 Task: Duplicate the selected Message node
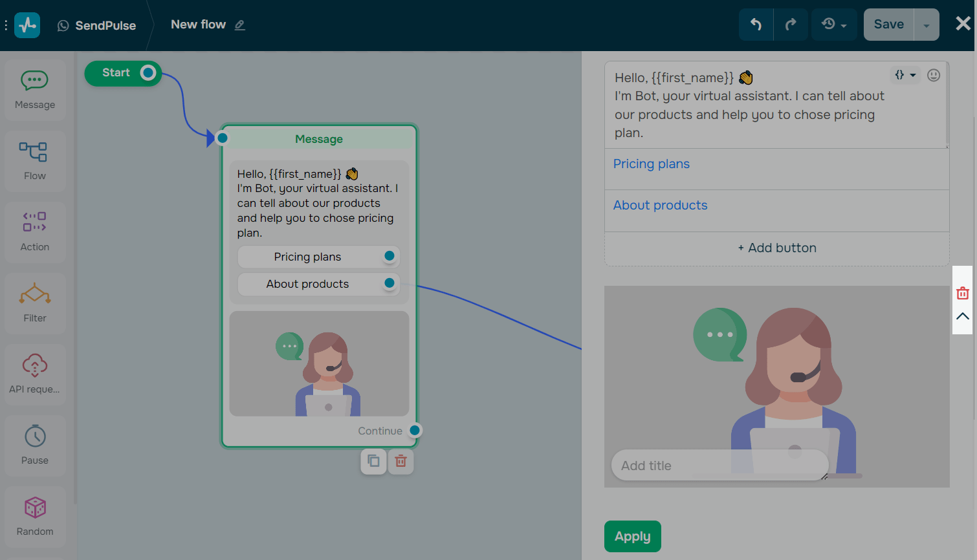pos(373,461)
